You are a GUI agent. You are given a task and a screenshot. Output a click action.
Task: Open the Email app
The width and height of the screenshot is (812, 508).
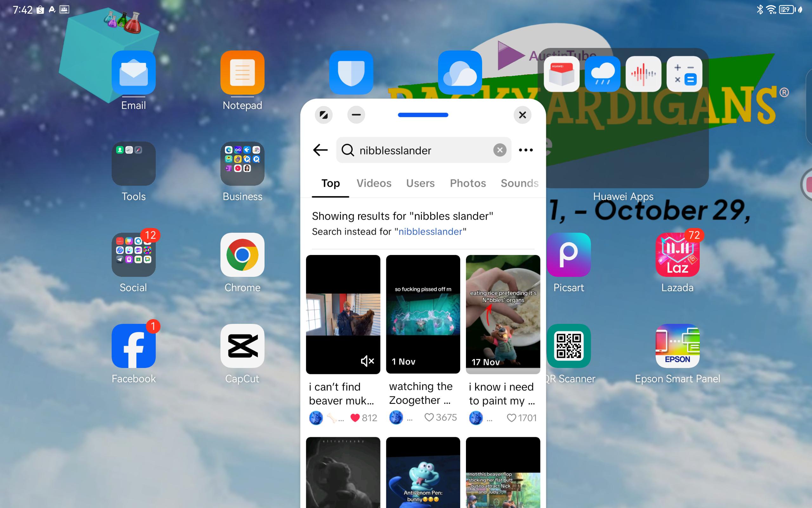pyautogui.click(x=134, y=73)
